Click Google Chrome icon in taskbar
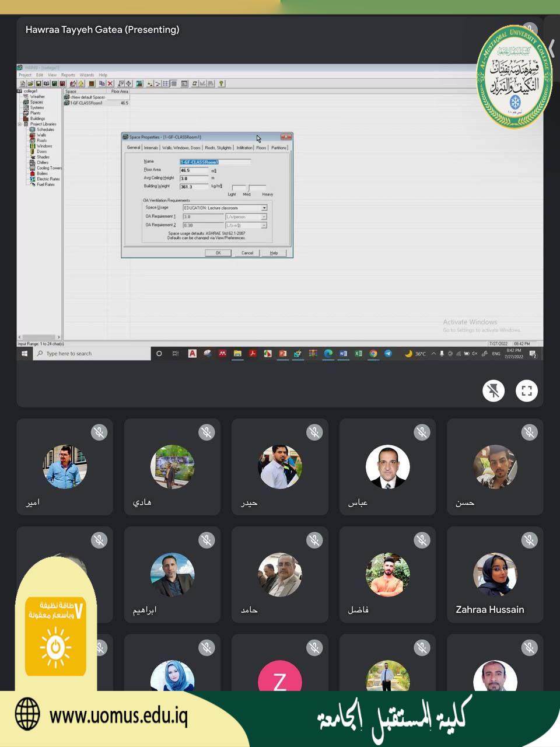 (373, 354)
